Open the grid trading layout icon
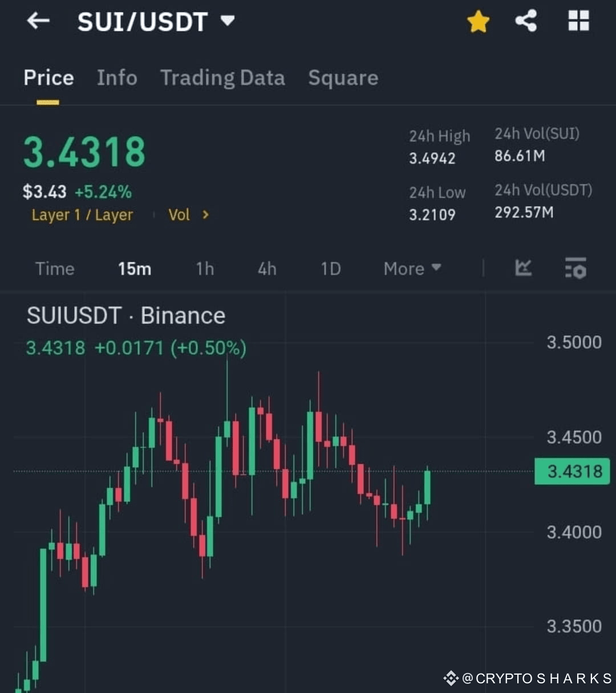616x693 pixels. point(578,21)
